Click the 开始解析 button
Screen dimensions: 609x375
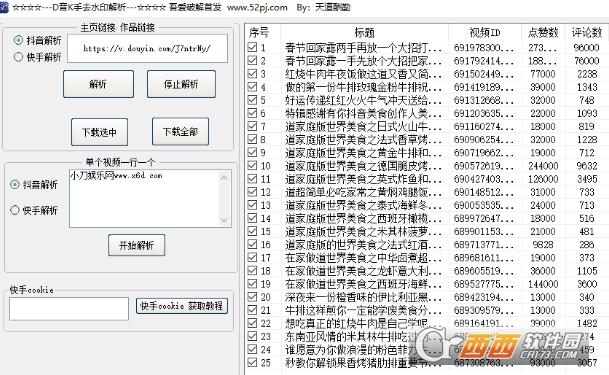point(136,245)
